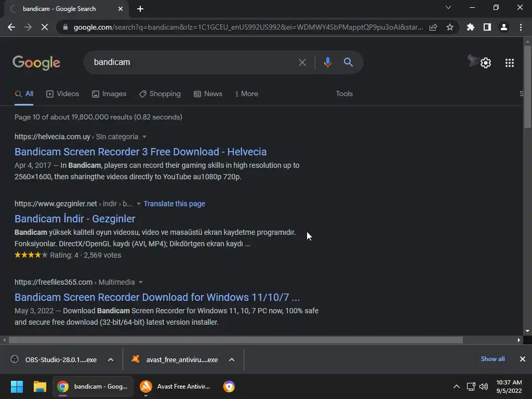
Task: Switch to Shopping results
Action: (x=160, y=94)
